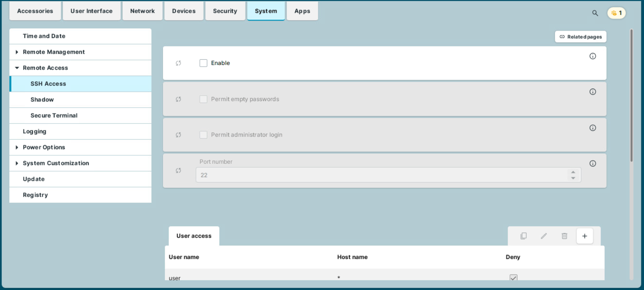Screen dimensions: 644x290
Task: Switch to the Network tab
Action: click(x=142, y=11)
